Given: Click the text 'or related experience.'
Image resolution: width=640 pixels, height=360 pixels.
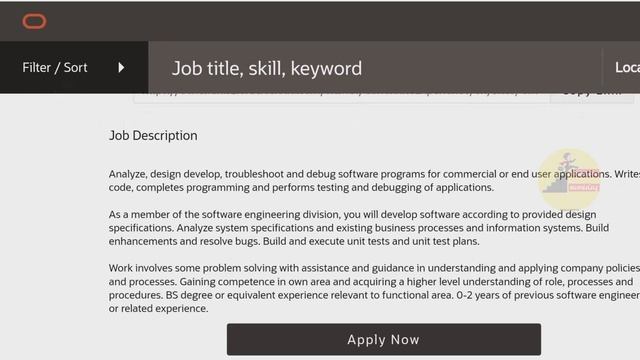Looking at the screenshot, I should 158,309.
